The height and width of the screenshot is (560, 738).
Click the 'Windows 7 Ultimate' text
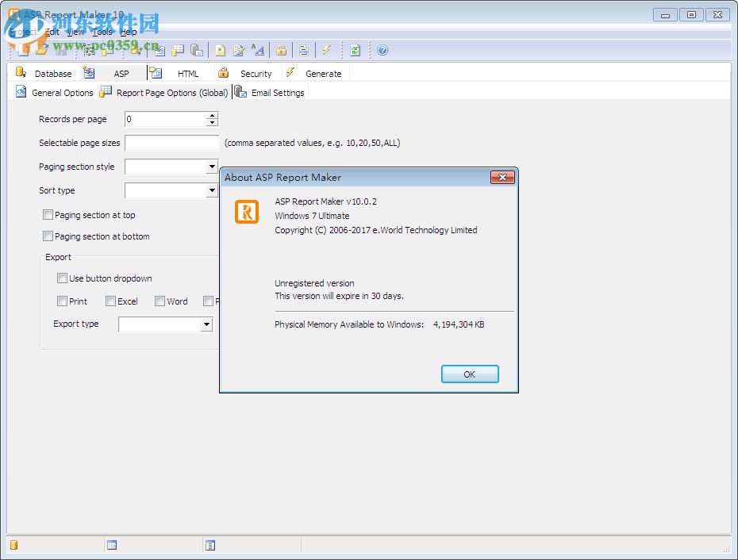click(x=312, y=216)
